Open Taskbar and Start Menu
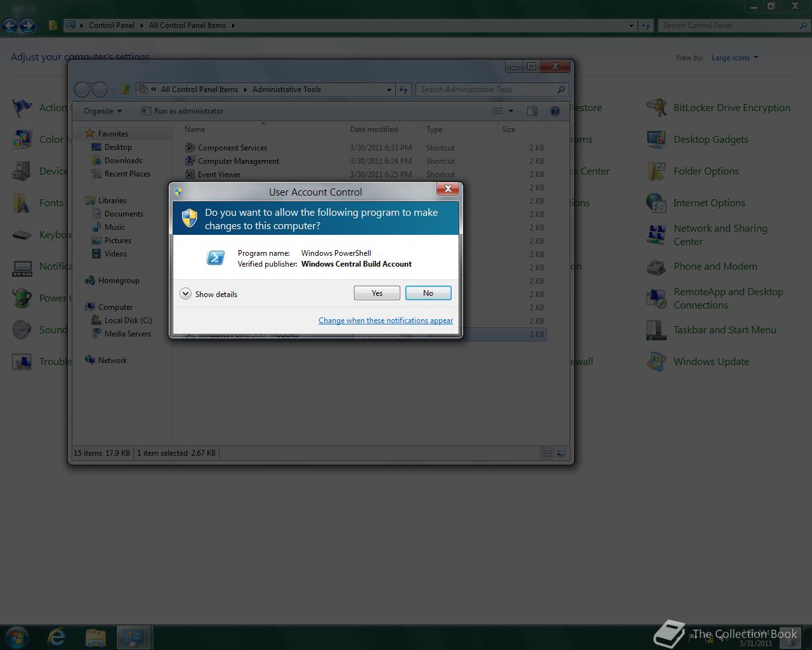Screen dimensions: 812x650 (x=711, y=330)
